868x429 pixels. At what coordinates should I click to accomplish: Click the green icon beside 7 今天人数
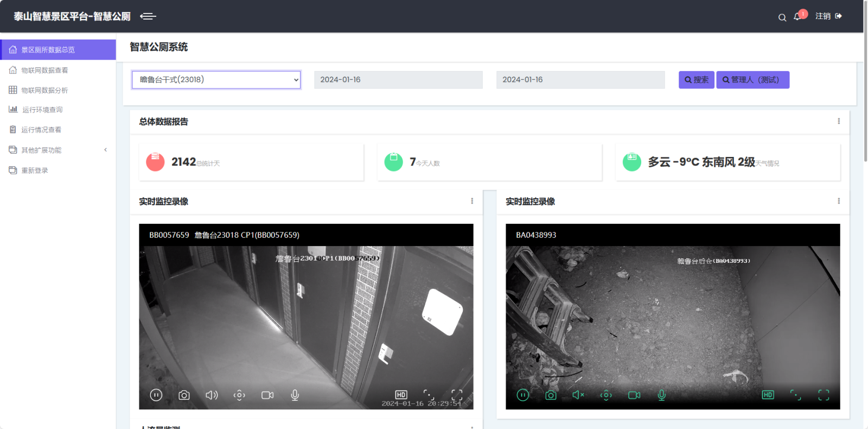(394, 162)
